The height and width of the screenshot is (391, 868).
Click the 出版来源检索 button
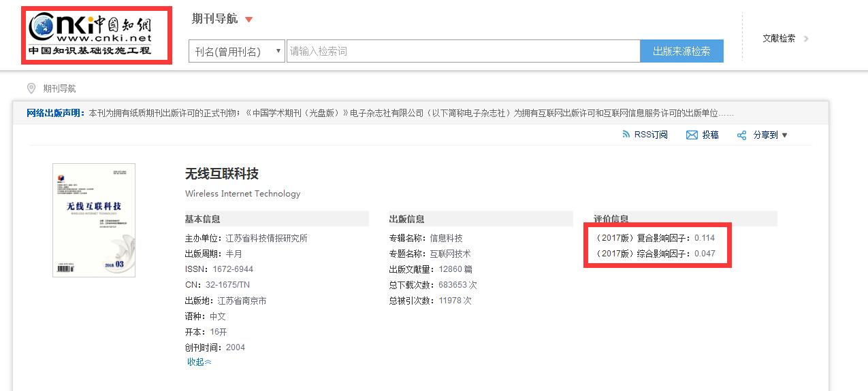pyautogui.click(x=681, y=51)
